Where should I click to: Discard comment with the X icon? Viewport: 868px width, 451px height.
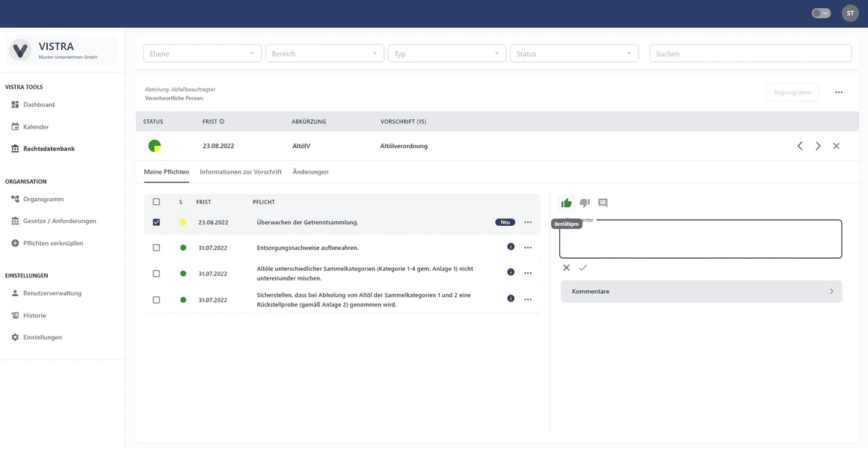(x=566, y=268)
